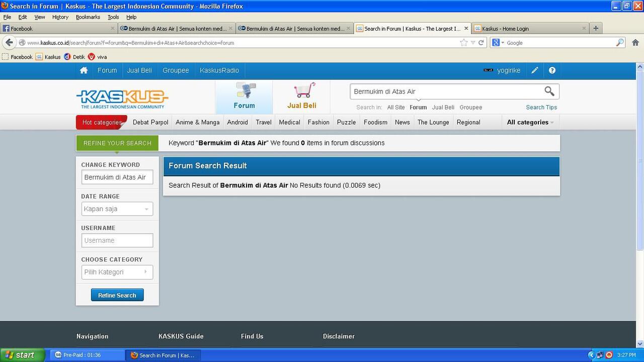
Task: Open Search in Forum taskbar item
Action: click(164, 355)
